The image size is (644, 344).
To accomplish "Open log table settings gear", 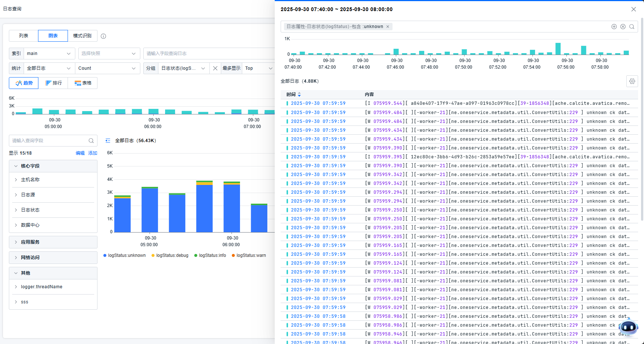I will tap(632, 81).
